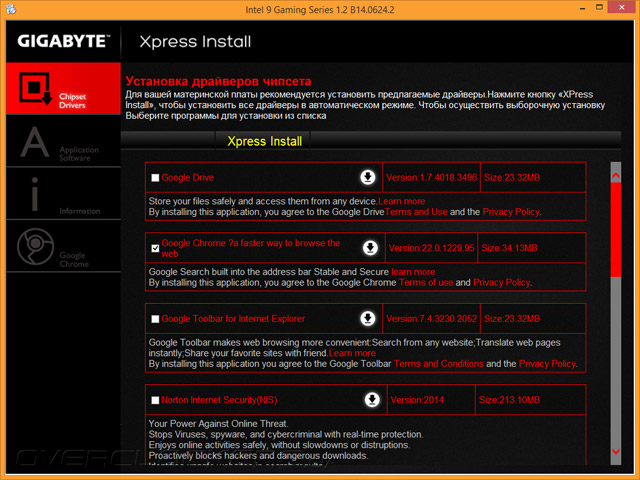Open the Google Chrome sidebar section

(63, 247)
